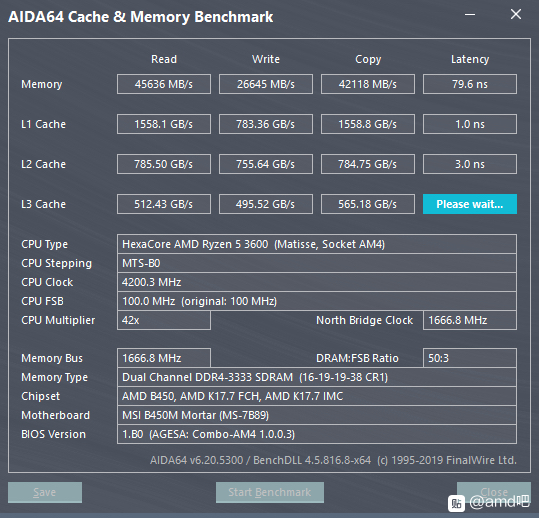The height and width of the screenshot is (518, 539).
Task: Click the CPU Clock field 4200.3 MHz
Action: (317, 282)
